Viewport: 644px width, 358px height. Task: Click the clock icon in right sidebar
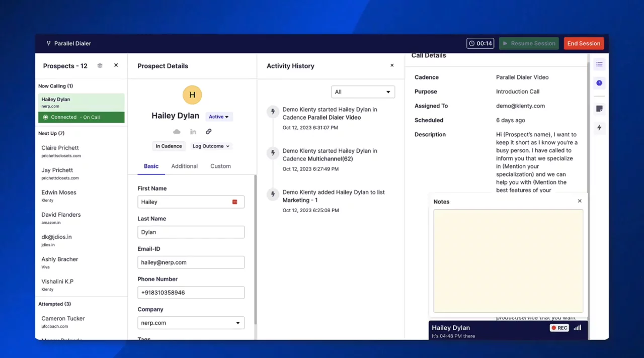pos(599,83)
